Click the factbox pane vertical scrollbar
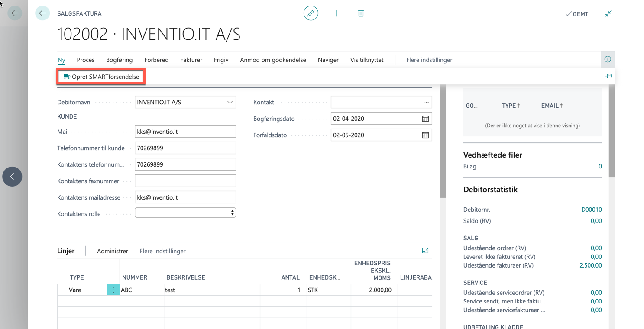 pos(612,131)
